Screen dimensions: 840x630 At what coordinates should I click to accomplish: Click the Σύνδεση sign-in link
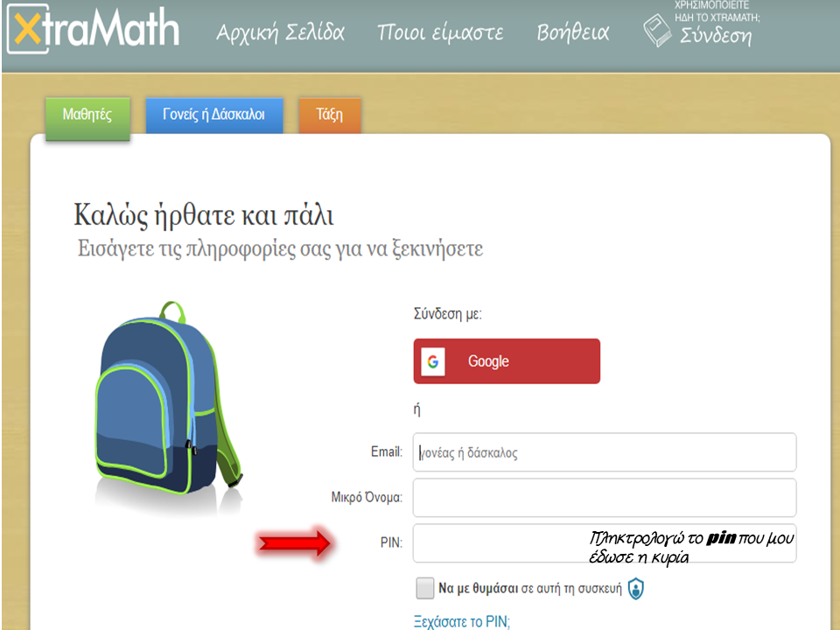click(x=717, y=35)
